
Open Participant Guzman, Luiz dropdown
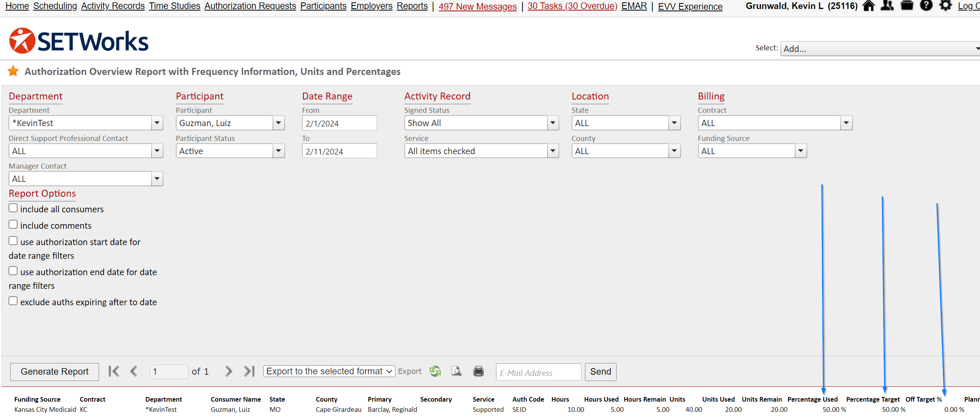(230, 123)
